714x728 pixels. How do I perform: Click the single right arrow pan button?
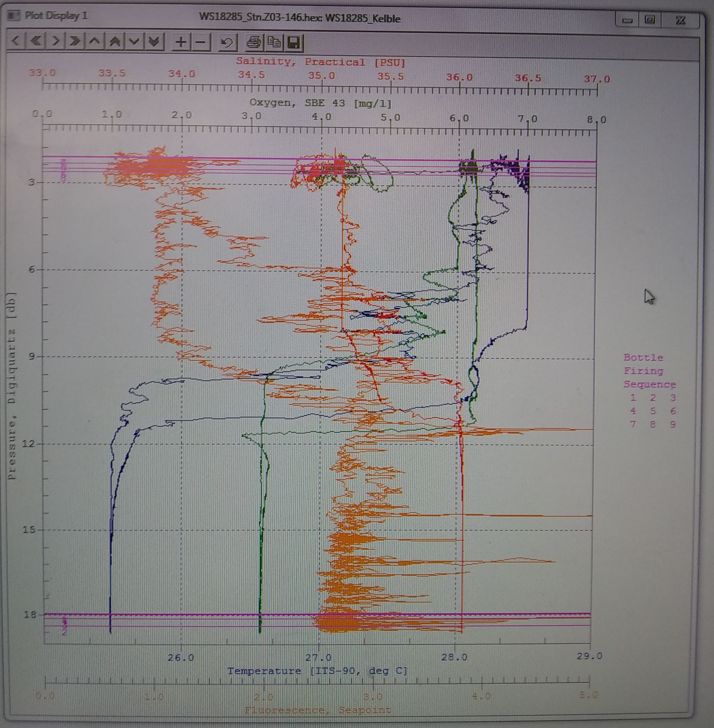coord(56,40)
